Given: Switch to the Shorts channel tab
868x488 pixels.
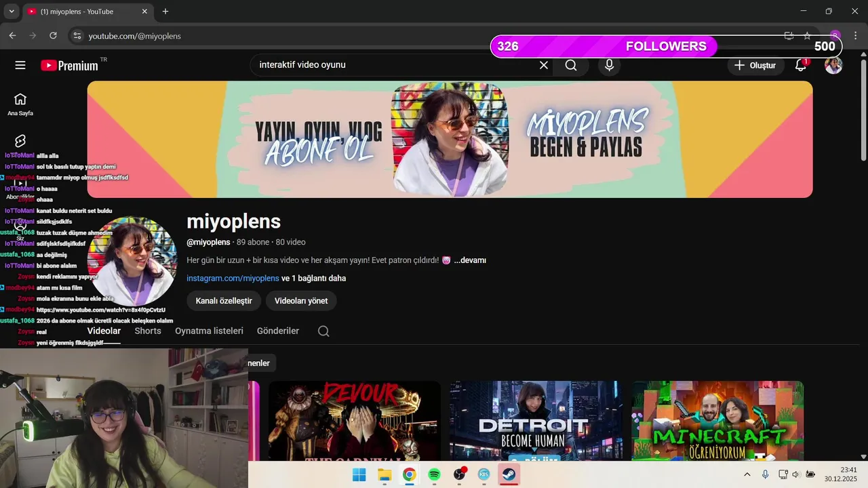Looking at the screenshot, I should [148, 331].
